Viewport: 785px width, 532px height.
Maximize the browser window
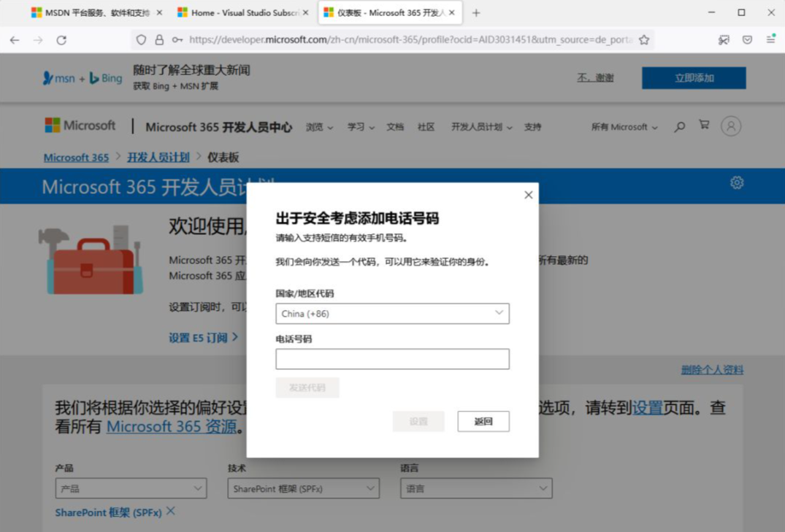(x=741, y=12)
